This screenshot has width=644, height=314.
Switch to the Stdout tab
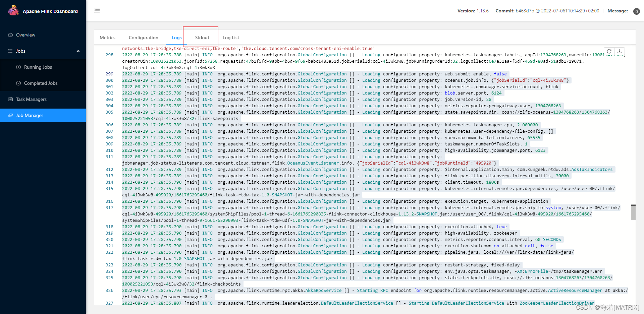tap(202, 38)
